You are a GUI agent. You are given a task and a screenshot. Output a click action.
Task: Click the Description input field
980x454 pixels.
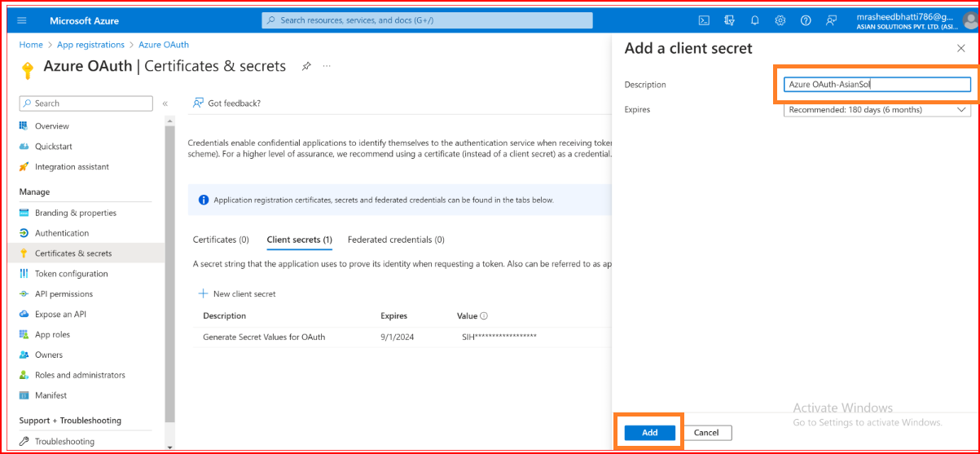click(877, 85)
